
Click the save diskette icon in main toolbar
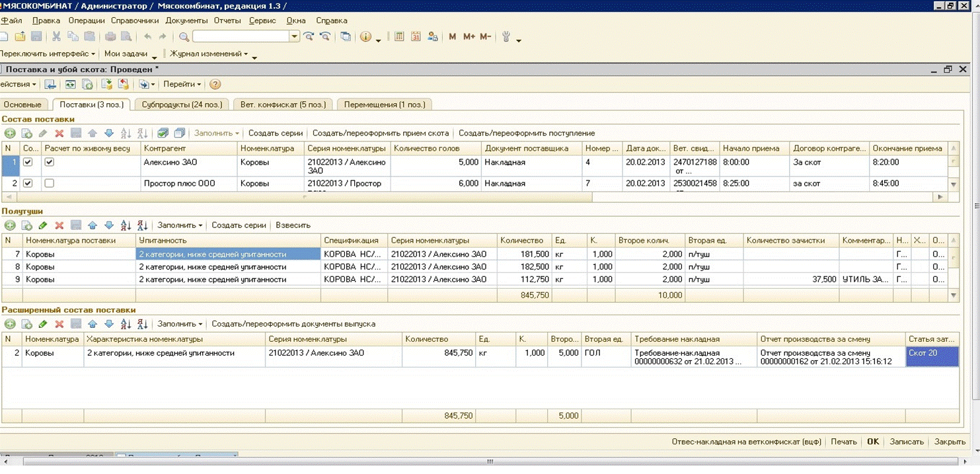click(36, 37)
